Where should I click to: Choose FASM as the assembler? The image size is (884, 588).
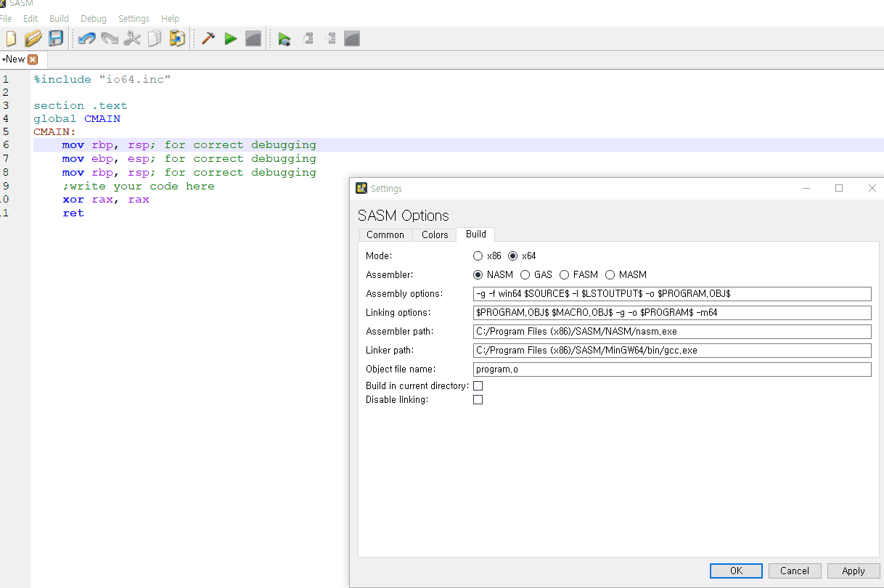[x=564, y=274]
